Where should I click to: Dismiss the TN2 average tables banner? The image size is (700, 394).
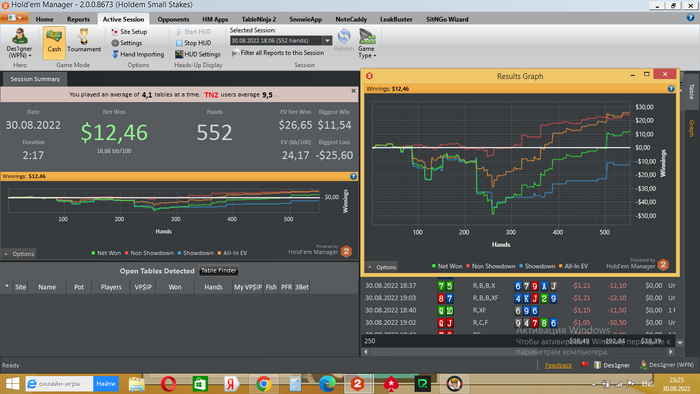pyautogui.click(x=353, y=91)
